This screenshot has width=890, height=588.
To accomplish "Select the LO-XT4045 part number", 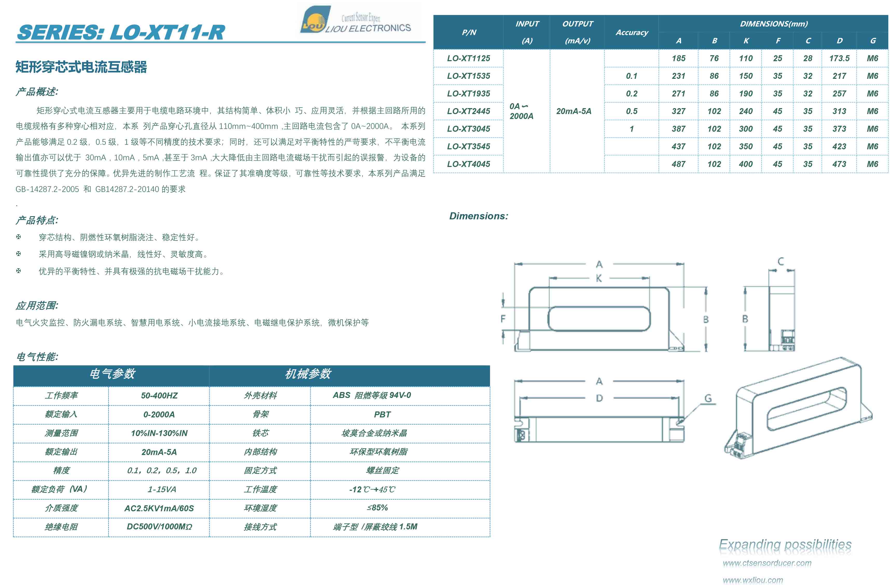I will 468,164.
